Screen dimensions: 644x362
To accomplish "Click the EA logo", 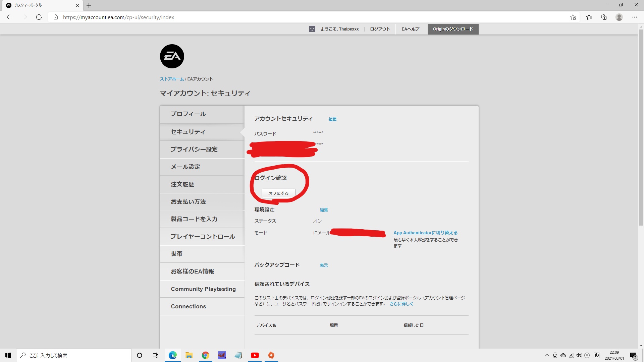I will click(172, 56).
